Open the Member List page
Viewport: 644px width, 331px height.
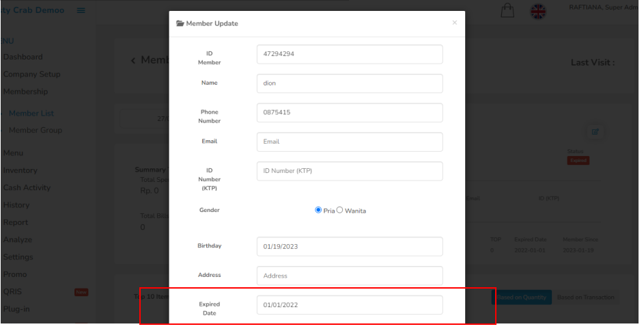coord(31,114)
